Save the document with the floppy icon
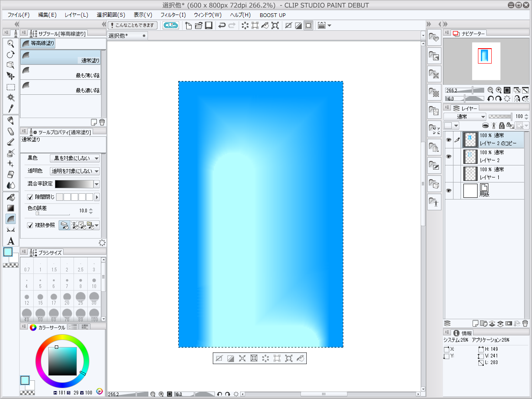Viewport: 532px width, 399px height. 209,25
